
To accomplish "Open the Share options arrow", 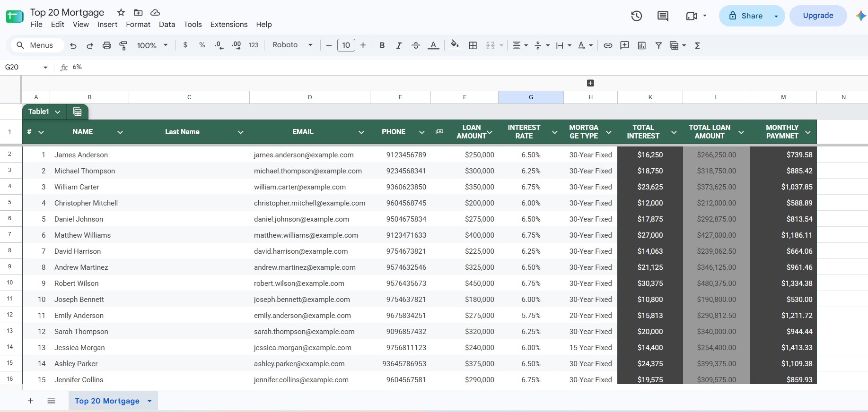I will click(776, 16).
